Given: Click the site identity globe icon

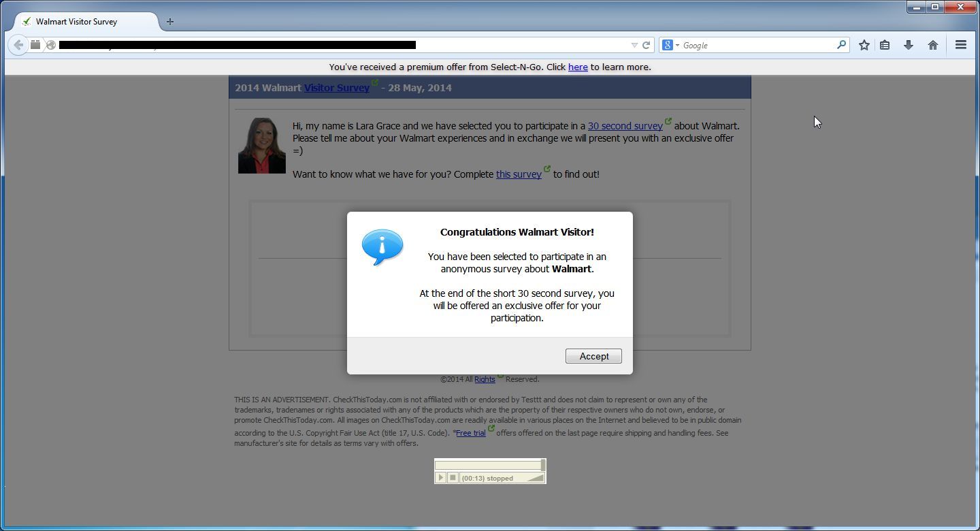Looking at the screenshot, I should pyautogui.click(x=50, y=45).
